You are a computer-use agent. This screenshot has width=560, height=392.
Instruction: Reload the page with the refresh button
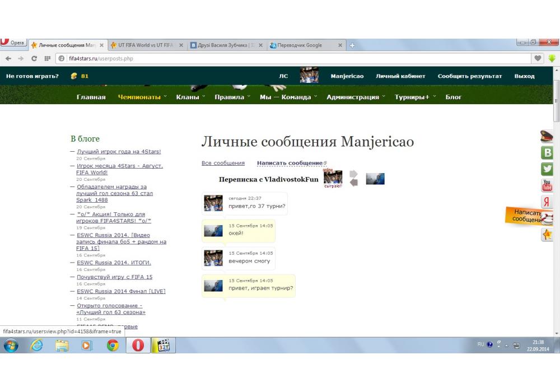[34, 58]
